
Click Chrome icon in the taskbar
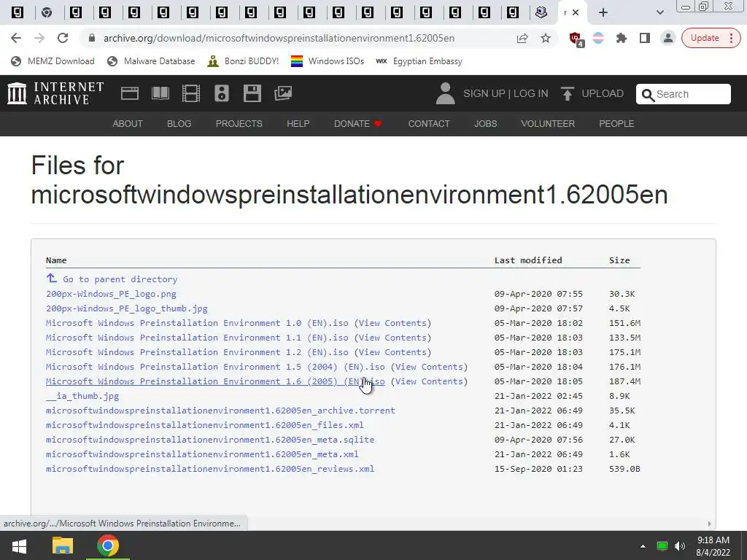pos(108,545)
